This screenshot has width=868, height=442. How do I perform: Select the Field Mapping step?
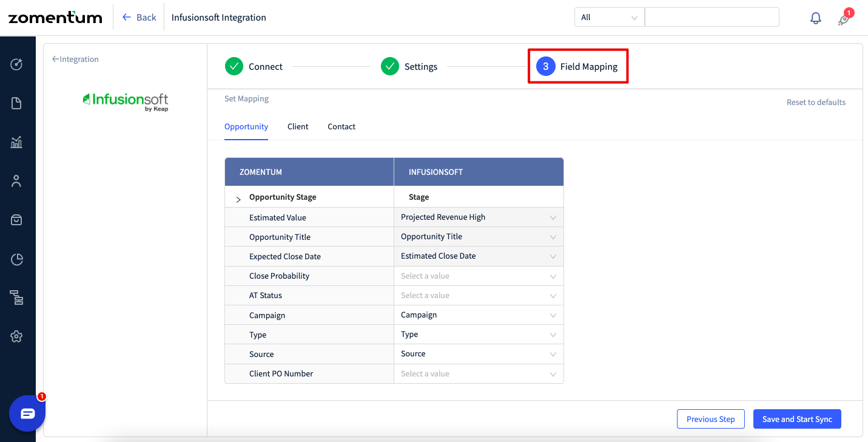pyautogui.click(x=577, y=66)
